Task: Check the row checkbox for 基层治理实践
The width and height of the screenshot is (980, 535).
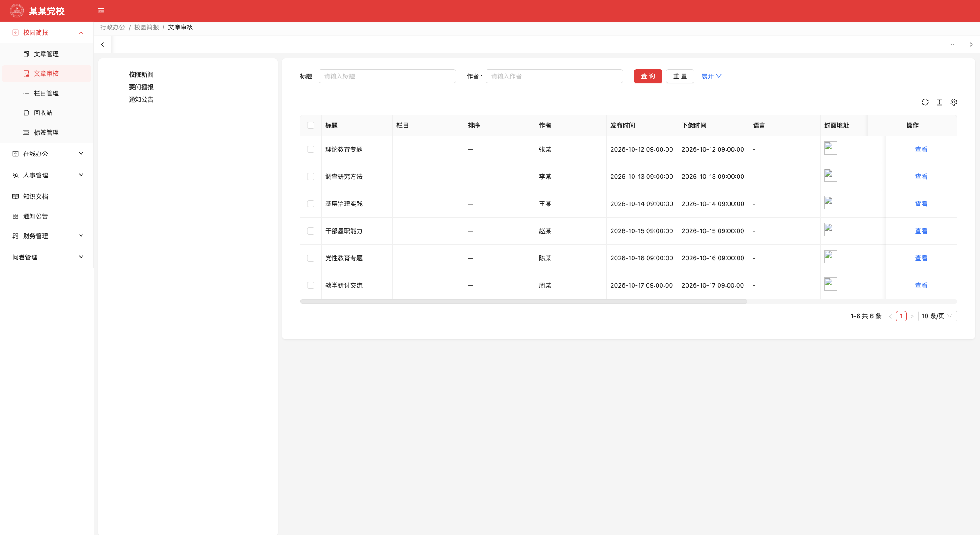Action: [x=311, y=204]
